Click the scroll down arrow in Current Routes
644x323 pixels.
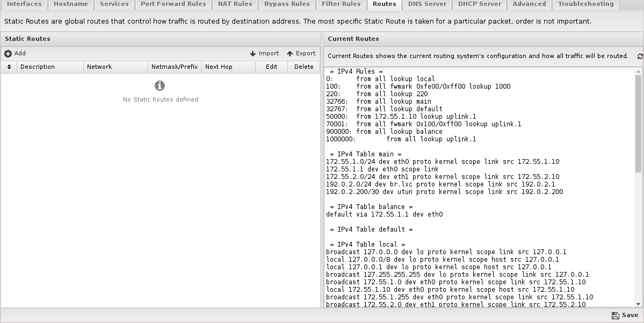[x=638, y=304]
